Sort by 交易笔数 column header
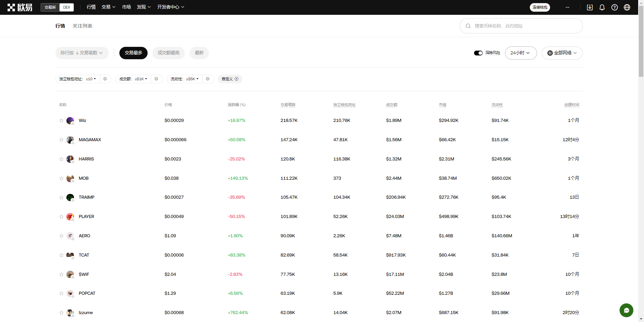Image resolution: width=644 pixels, height=322 pixels. click(x=288, y=105)
